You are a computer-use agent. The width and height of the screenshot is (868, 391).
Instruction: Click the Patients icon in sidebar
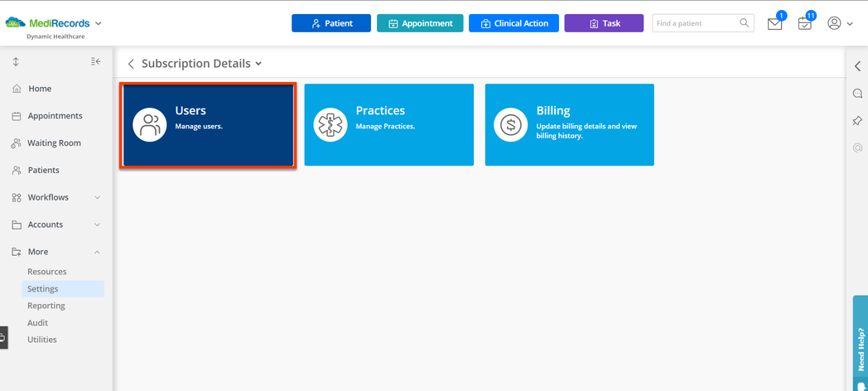(17, 170)
